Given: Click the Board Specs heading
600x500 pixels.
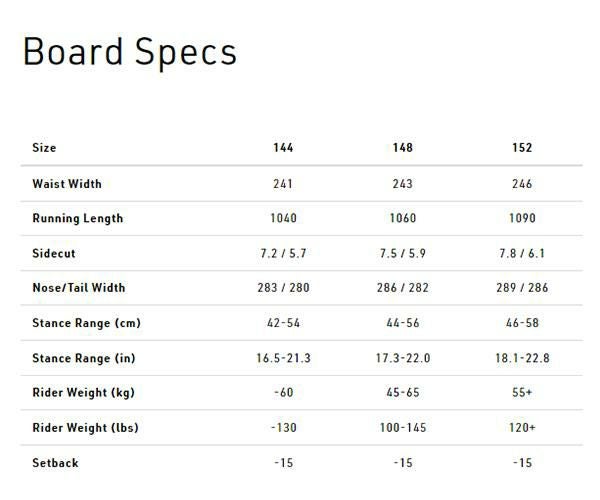Looking at the screenshot, I should (x=130, y=51).
